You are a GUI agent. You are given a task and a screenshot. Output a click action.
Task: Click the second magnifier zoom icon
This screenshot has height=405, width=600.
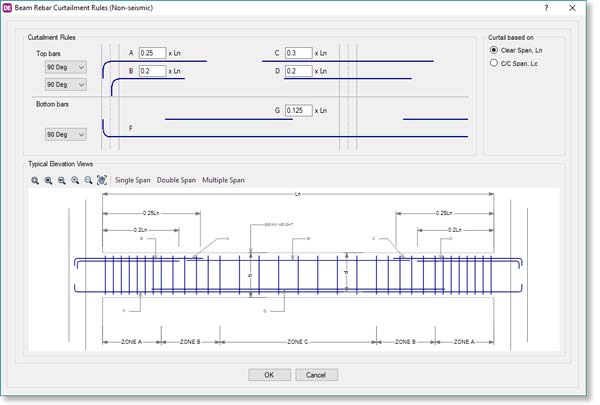(48, 180)
